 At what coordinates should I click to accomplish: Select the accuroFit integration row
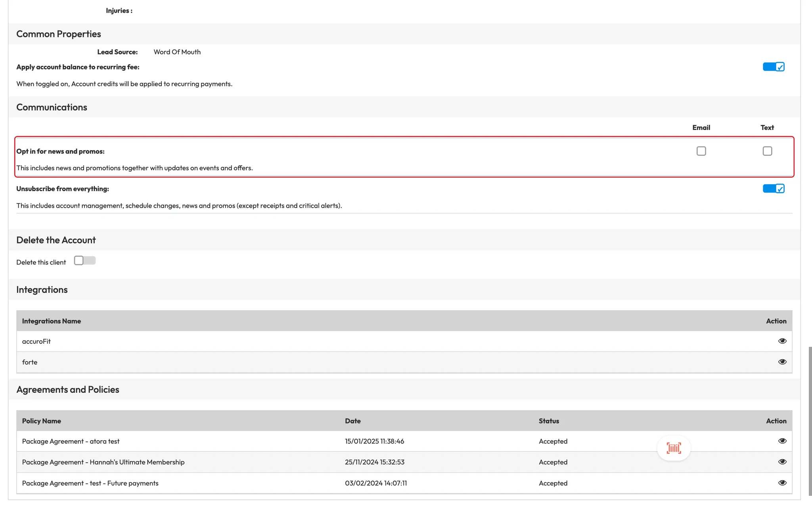coord(36,341)
